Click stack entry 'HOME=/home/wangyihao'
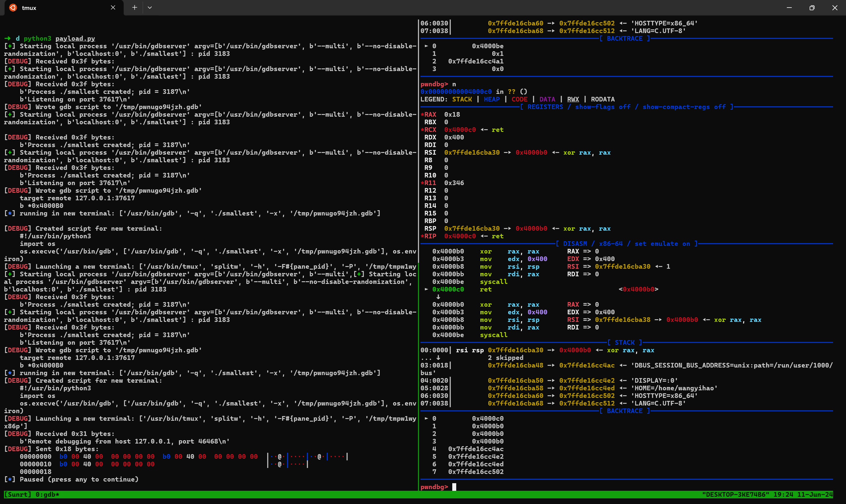 [674, 388]
